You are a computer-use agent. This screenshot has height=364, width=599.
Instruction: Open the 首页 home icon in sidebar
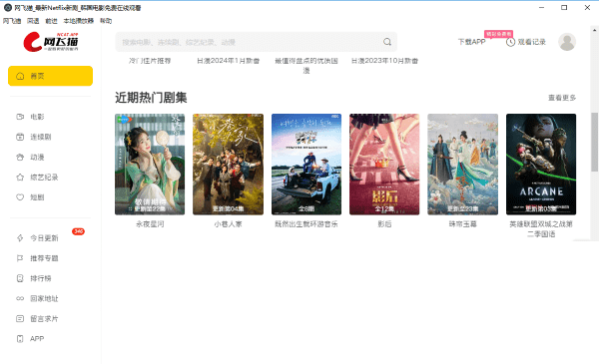point(20,76)
